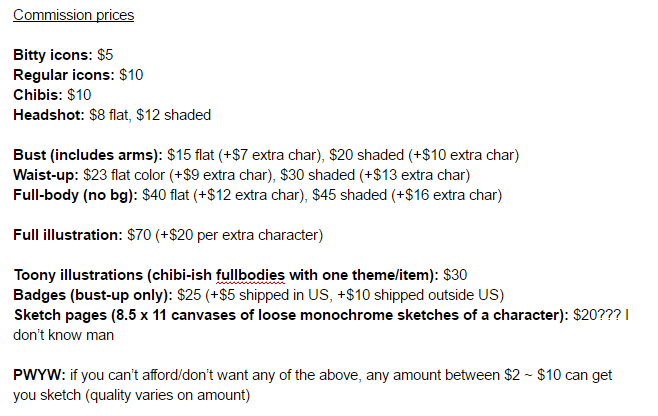658x416 pixels.
Task: Click the "Headshot:" bold label
Action: click(49, 115)
